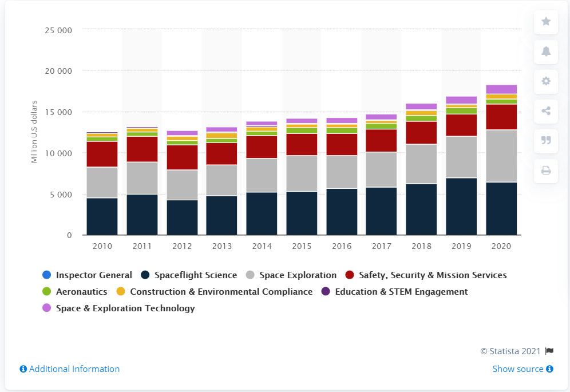Click the 2014 Spaceflight Science navy segment
570x392 pixels.
262,214
